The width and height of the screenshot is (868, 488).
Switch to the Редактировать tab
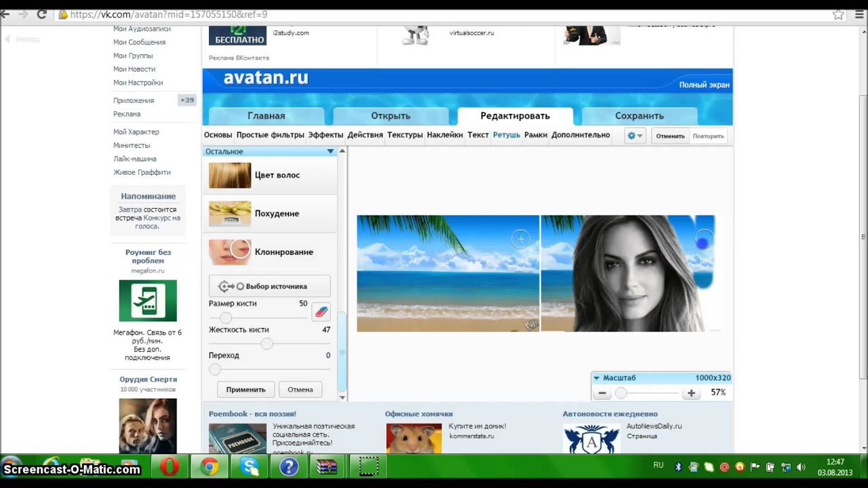click(x=515, y=116)
